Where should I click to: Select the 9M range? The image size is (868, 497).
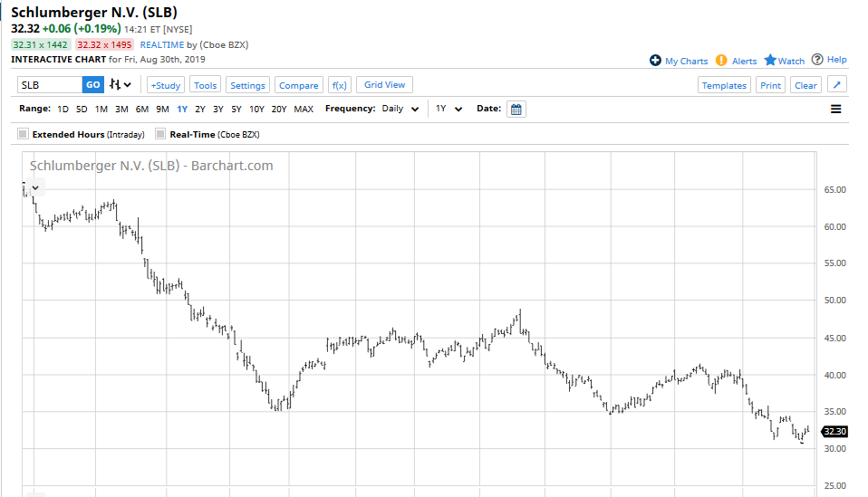162,109
